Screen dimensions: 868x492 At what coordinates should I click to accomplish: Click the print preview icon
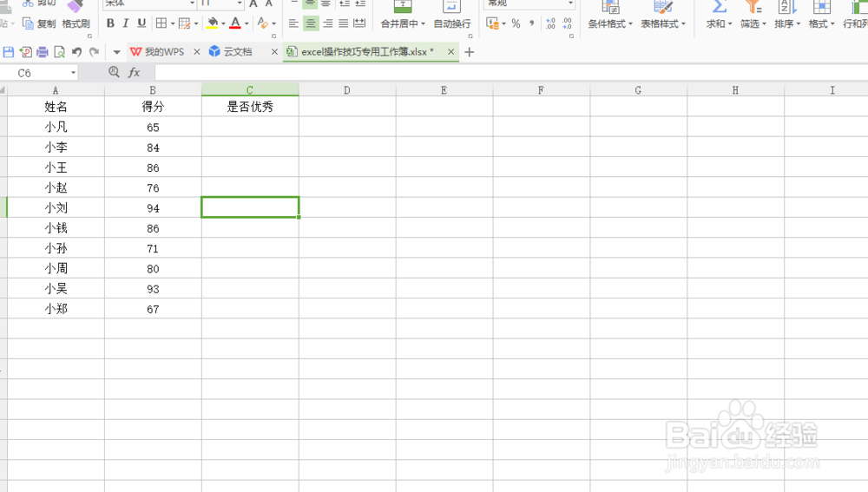click(59, 52)
